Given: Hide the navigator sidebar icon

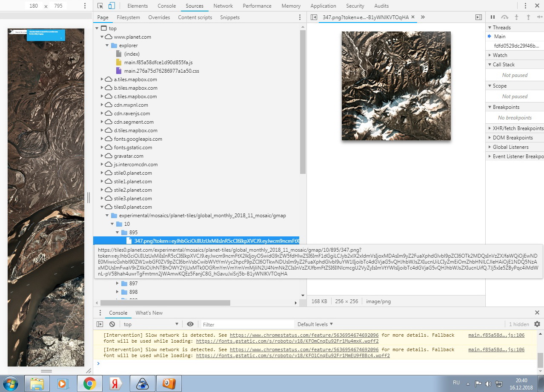Looking at the screenshot, I should 314,17.
